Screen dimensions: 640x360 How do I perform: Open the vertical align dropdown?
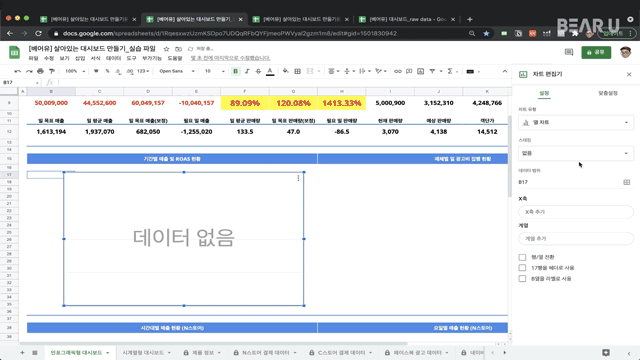pyautogui.click(x=349, y=71)
